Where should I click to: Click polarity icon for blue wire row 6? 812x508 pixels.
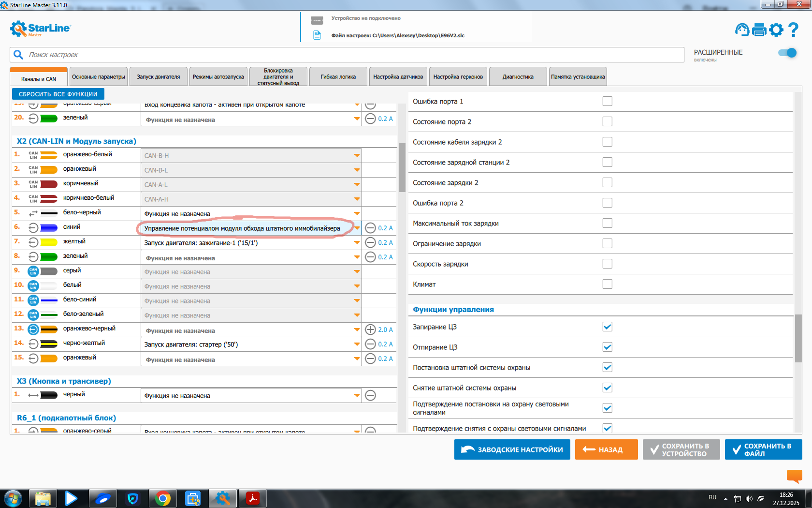[370, 228]
